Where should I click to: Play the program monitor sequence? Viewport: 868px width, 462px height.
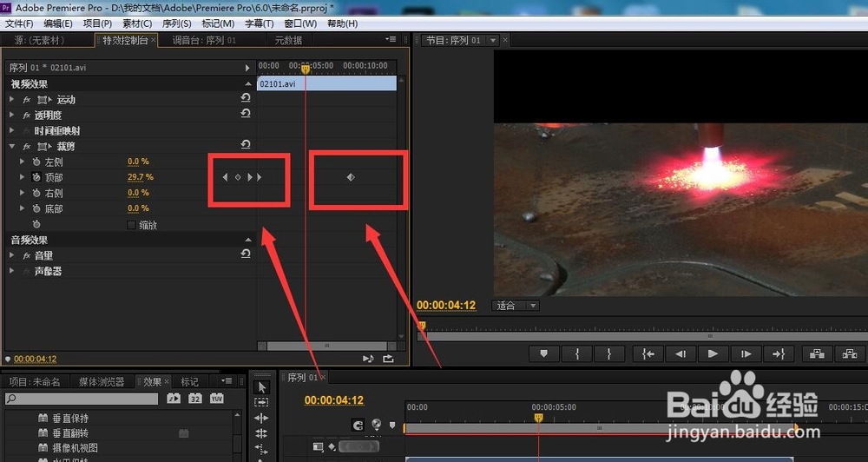(x=713, y=353)
